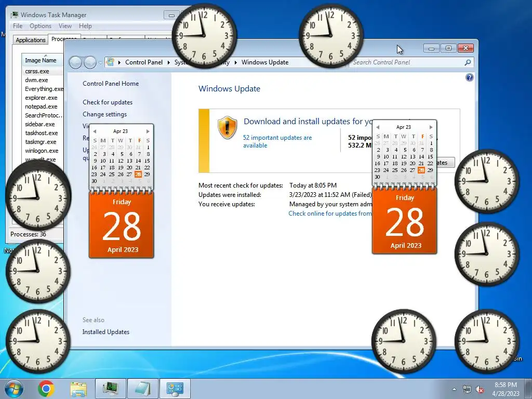Screen dimensions: 532x399
Task: Go to previous month on left calendar
Action: pos(95,131)
